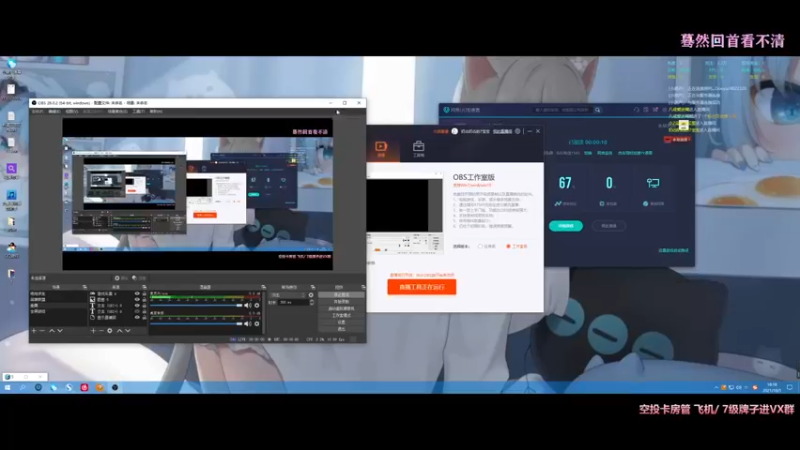Pop out the Scene Transitions dock panel
Viewport: 800px width, 450px height.
click(312, 287)
